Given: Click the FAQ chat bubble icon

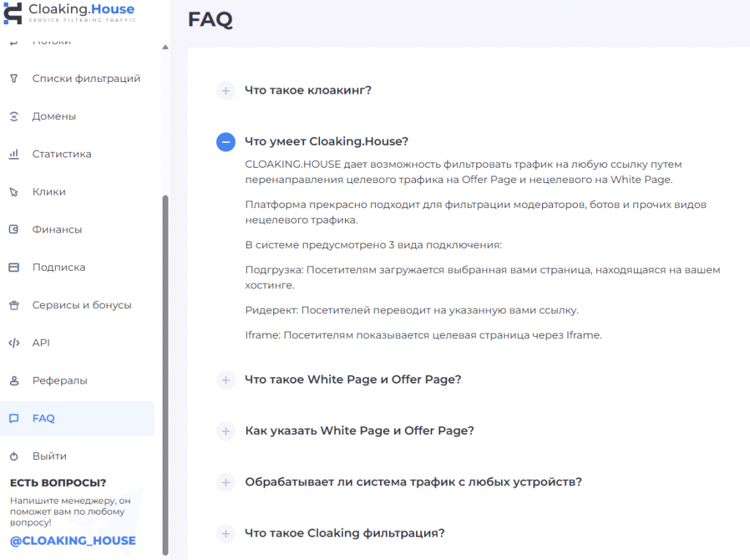Looking at the screenshot, I should [x=14, y=419].
